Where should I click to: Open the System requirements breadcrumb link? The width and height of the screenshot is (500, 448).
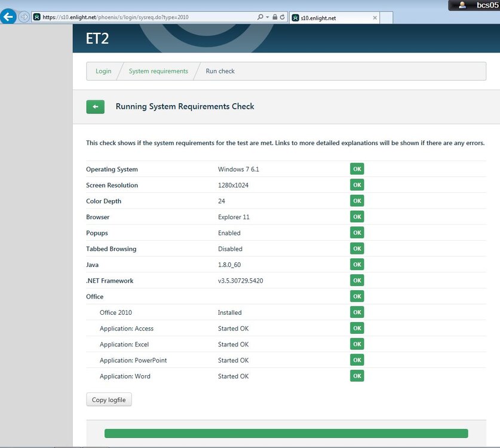[x=158, y=71]
